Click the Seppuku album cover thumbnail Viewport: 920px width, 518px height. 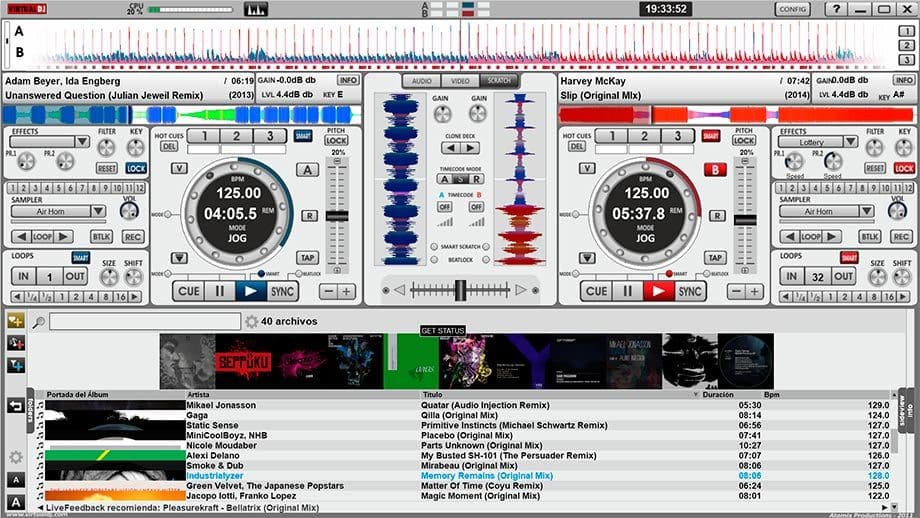coord(243,361)
